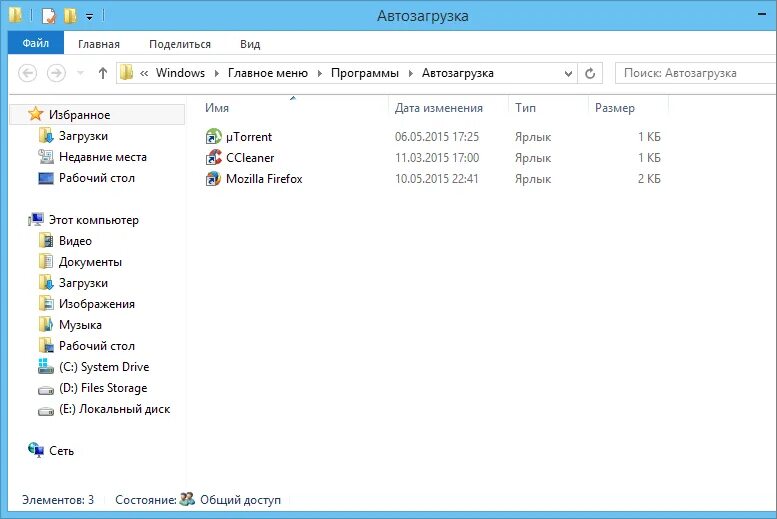Image resolution: width=777 pixels, height=519 pixels.
Task: Click the Изображения folder icon
Action: coord(46,303)
